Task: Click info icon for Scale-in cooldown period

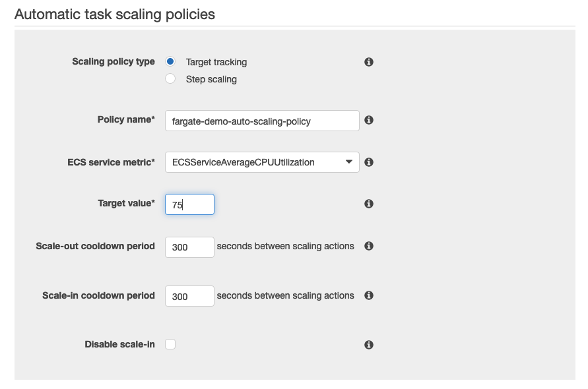Action: [x=369, y=295]
